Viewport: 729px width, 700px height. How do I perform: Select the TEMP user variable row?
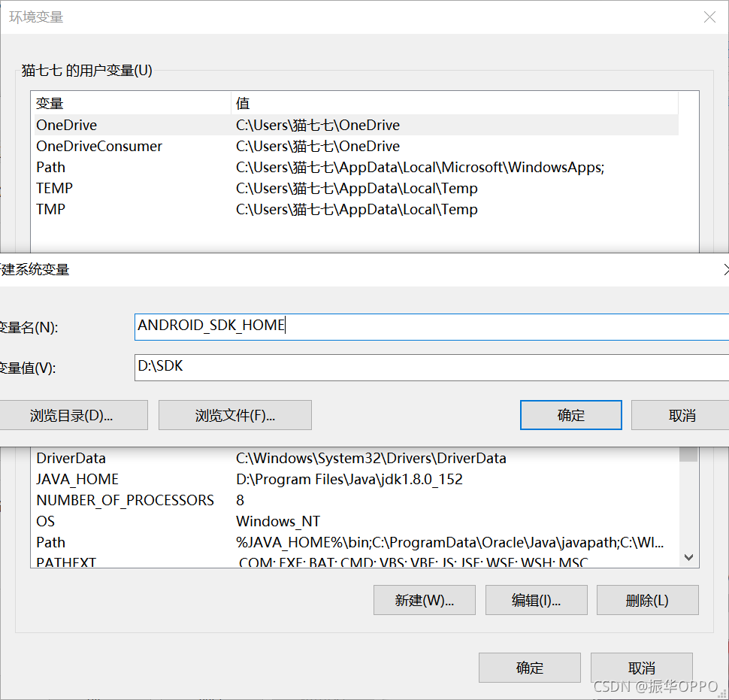tap(356, 188)
